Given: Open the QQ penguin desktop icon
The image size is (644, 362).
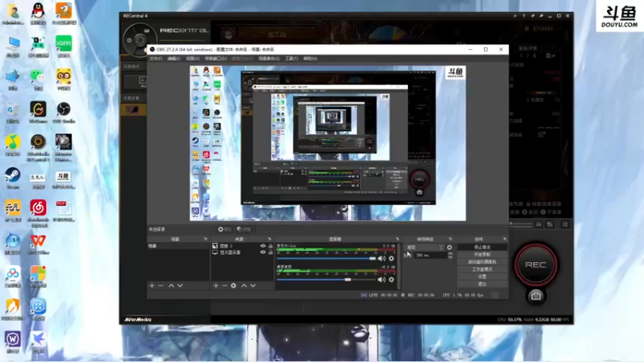Looking at the screenshot, I should [x=38, y=14].
